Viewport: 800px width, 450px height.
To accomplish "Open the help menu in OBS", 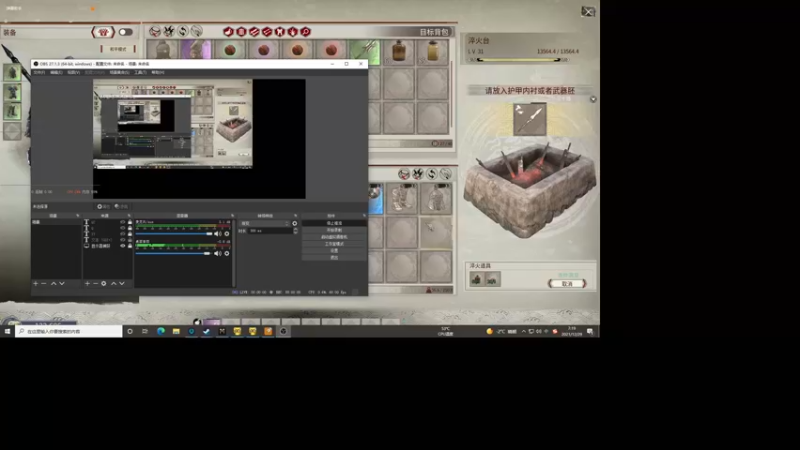I will tap(158, 72).
